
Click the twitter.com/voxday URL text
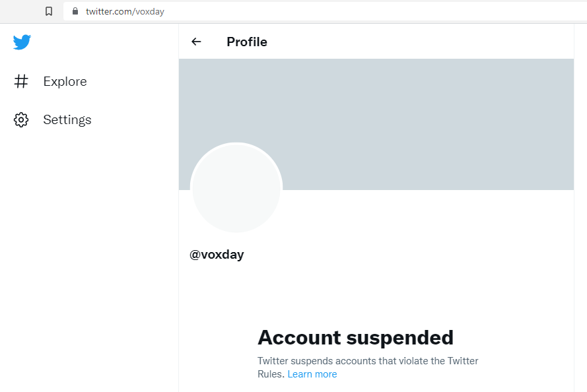(125, 12)
